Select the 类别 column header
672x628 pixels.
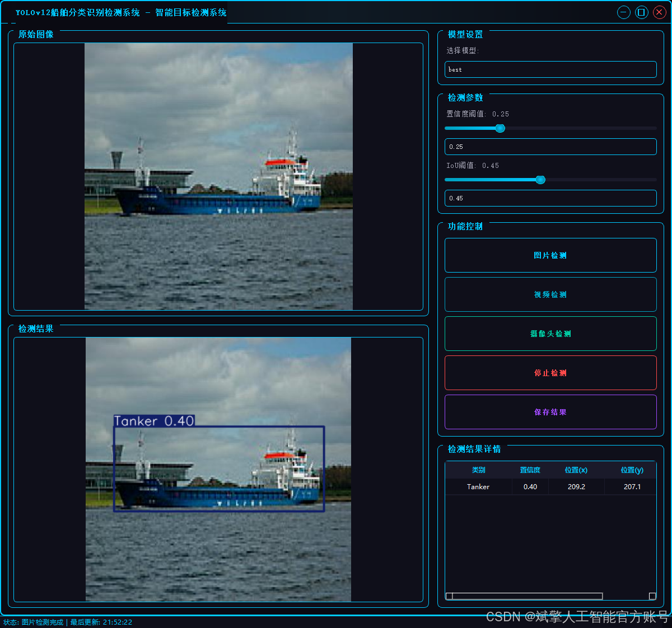pyautogui.click(x=478, y=470)
